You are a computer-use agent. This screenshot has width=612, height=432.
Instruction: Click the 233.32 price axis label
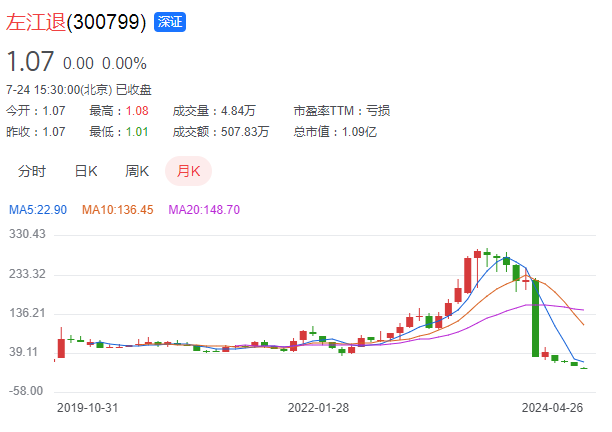point(27,274)
